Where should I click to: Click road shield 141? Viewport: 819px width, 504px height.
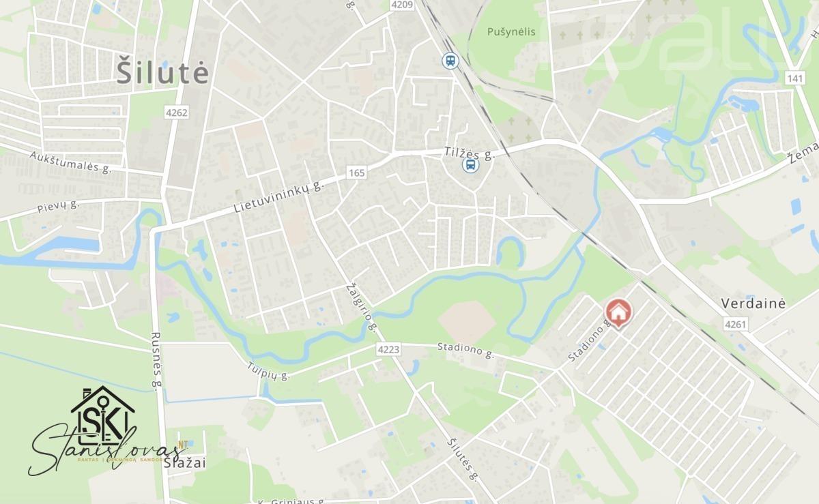coord(794,78)
